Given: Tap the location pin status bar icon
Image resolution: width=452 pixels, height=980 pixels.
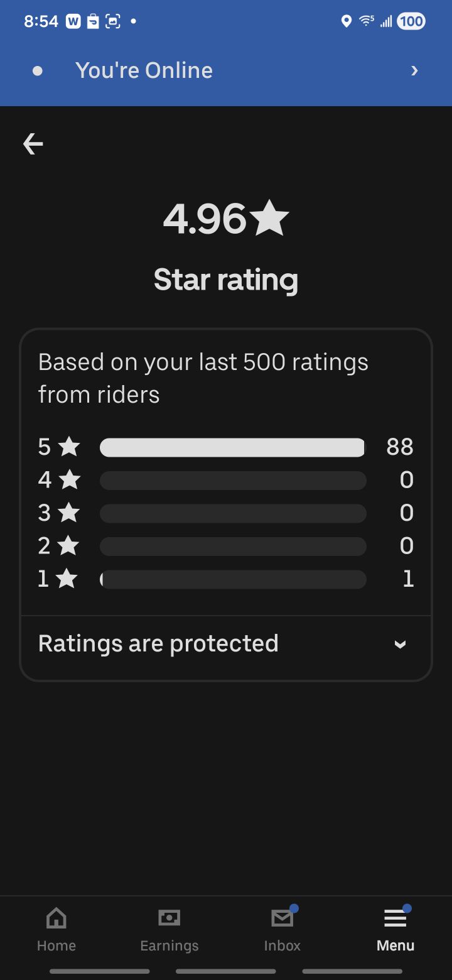Looking at the screenshot, I should pyautogui.click(x=346, y=21).
